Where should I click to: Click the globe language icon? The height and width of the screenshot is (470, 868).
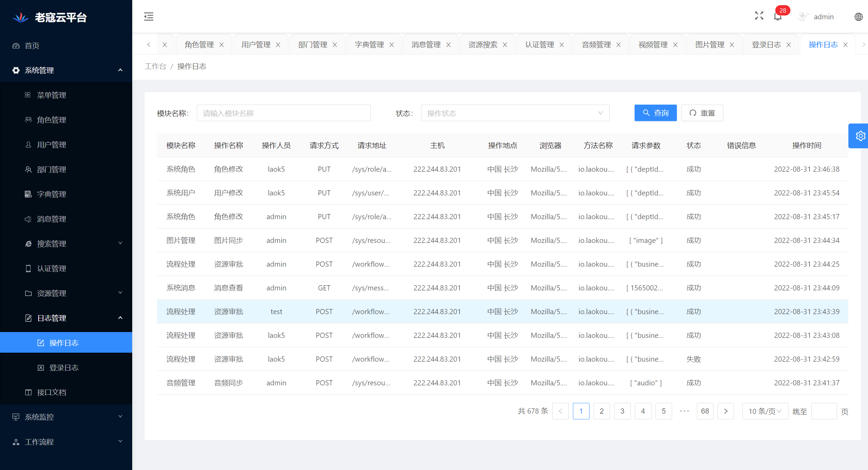(x=858, y=17)
